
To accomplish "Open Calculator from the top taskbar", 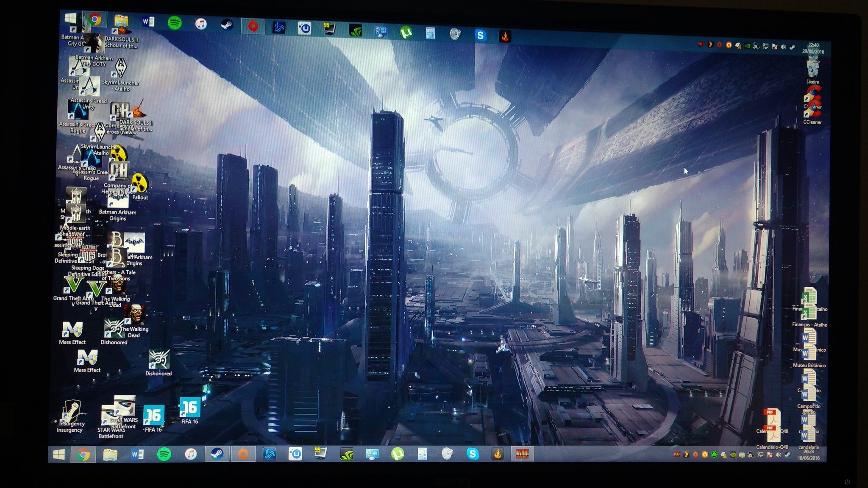I will (430, 33).
